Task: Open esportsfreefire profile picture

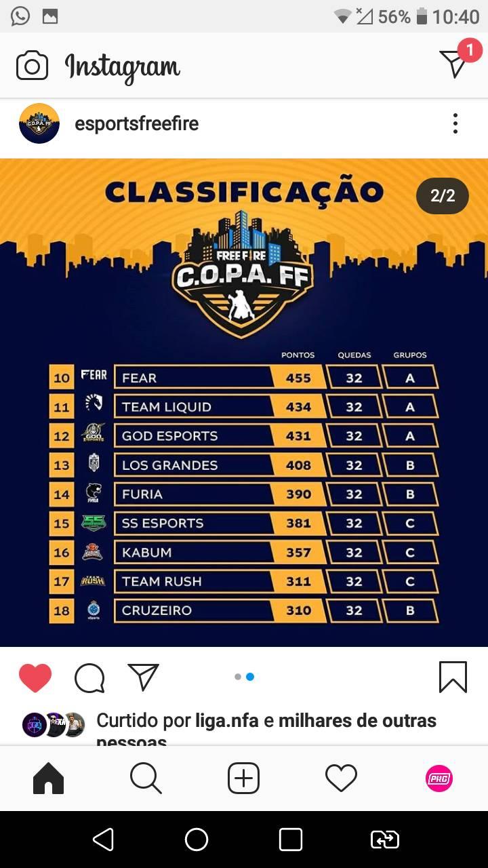Action: coord(39,123)
